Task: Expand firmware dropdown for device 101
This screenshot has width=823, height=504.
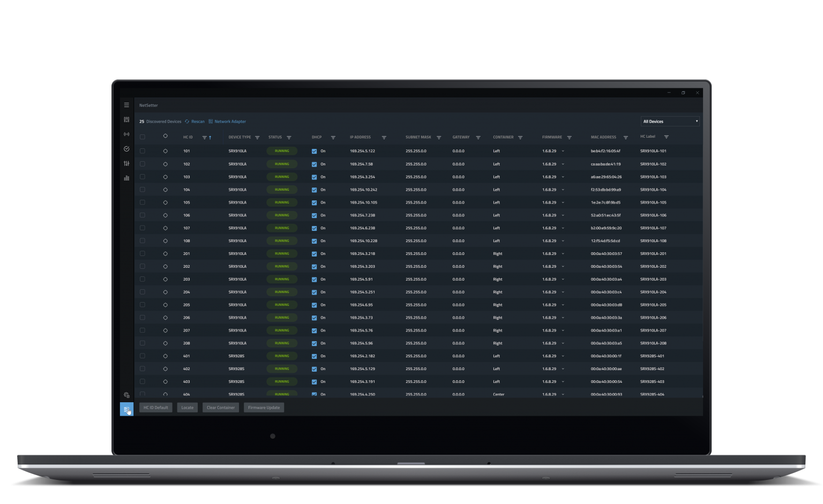Action: (563, 151)
